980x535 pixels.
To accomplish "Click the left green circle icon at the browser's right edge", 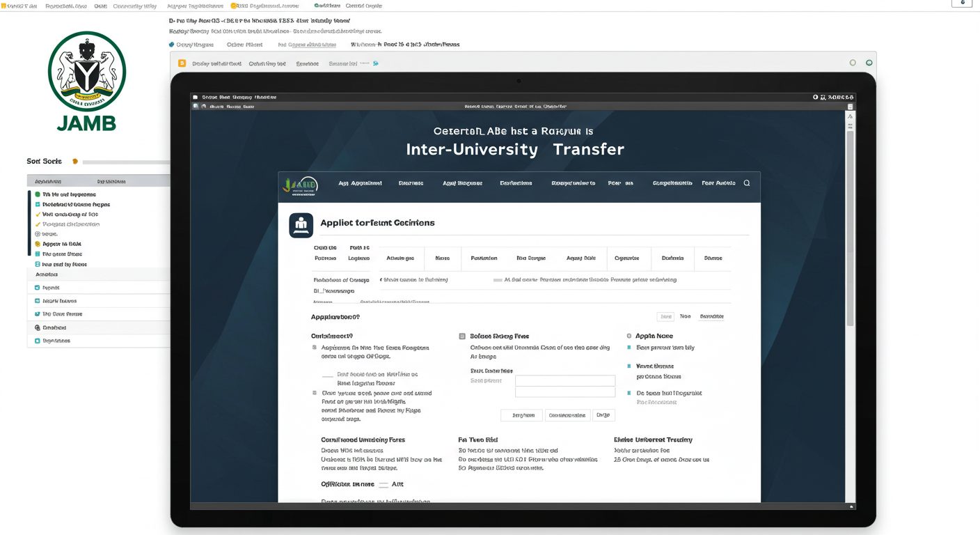I will 853,63.
